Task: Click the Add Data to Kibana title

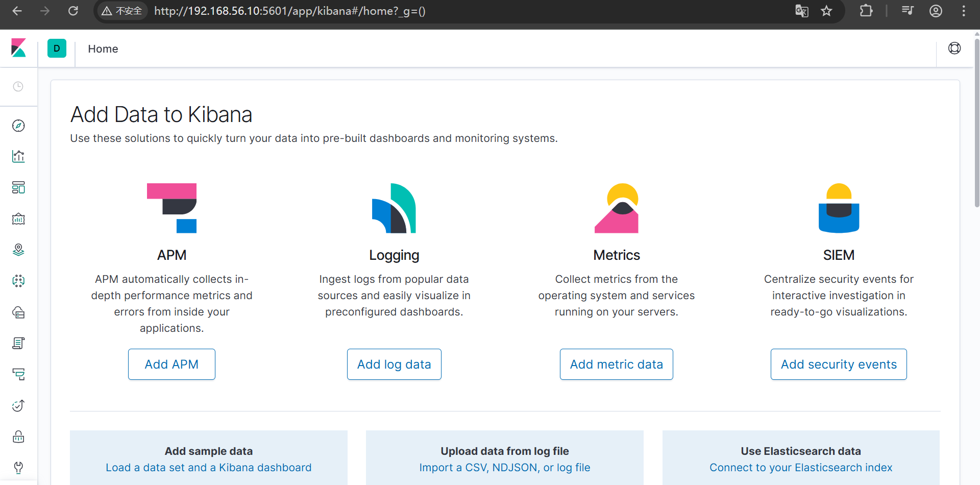Action: pyautogui.click(x=161, y=114)
